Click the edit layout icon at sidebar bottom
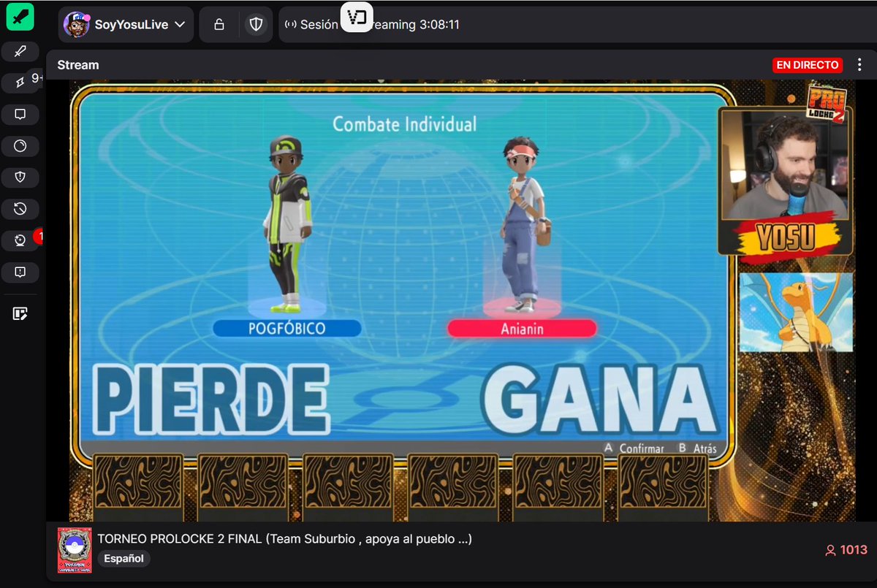Screen dimensions: 877x588 click(x=20, y=314)
